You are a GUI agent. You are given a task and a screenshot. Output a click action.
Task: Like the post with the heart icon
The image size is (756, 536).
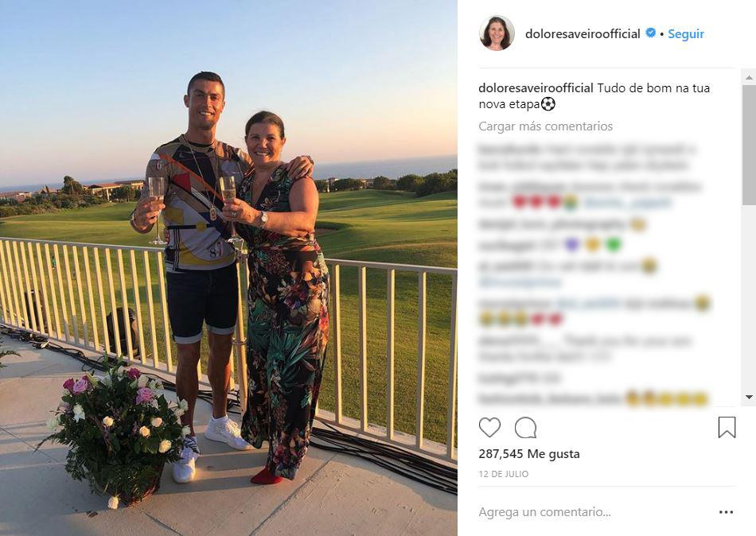[489, 428]
